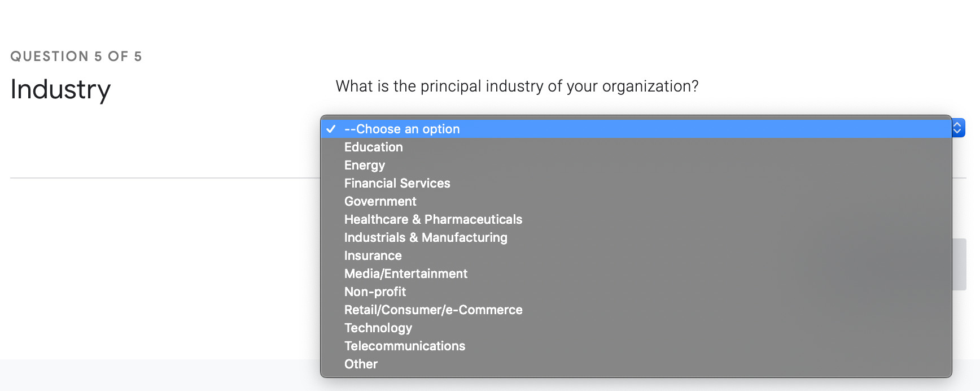Click the dropdown stepper arrows

click(958, 128)
